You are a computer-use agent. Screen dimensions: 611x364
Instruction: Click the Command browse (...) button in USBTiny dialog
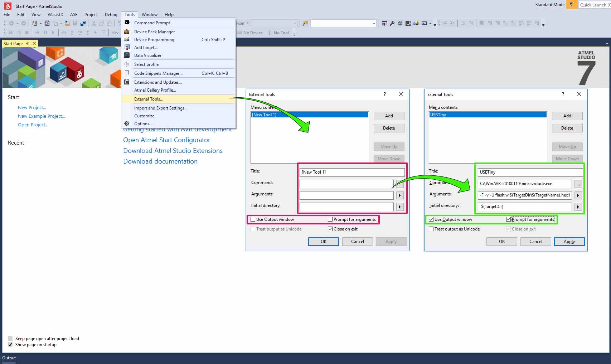(x=578, y=184)
